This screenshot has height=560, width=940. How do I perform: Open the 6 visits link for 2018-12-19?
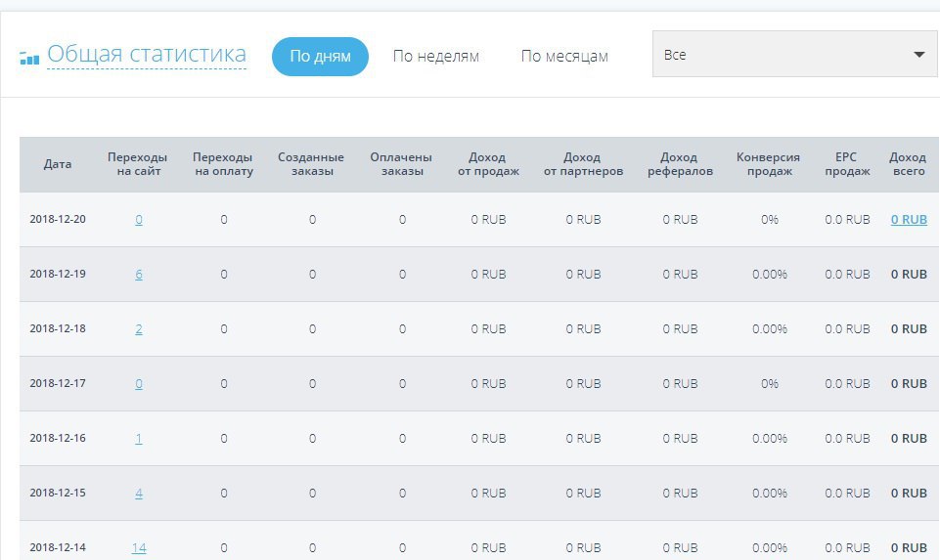pyautogui.click(x=139, y=275)
